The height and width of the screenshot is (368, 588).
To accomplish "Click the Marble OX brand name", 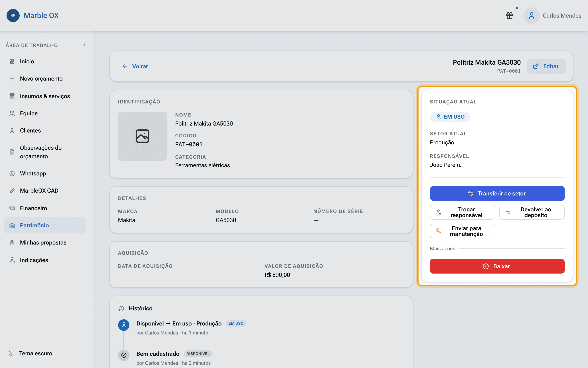I will [x=41, y=16].
